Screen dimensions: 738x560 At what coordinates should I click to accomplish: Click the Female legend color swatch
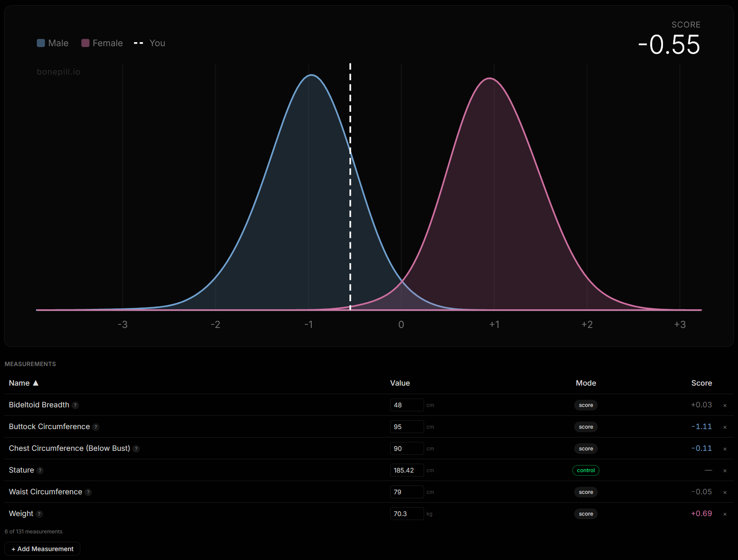pyautogui.click(x=85, y=43)
